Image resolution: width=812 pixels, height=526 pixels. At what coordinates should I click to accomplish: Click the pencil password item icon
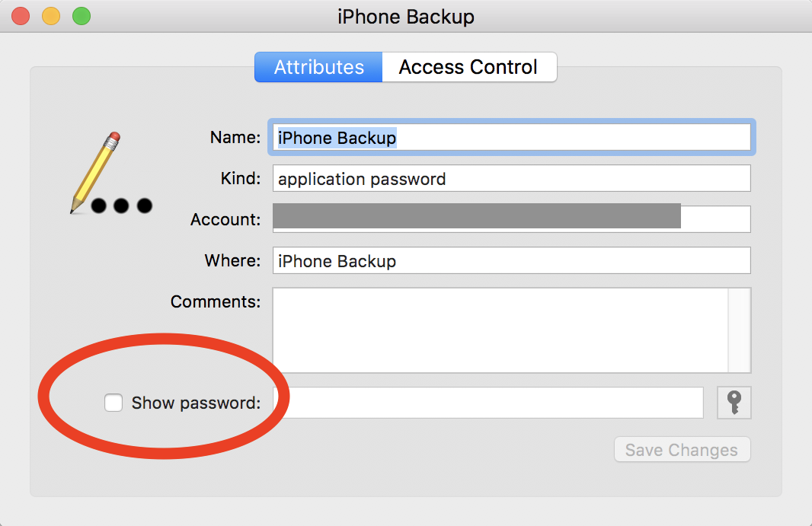110,174
